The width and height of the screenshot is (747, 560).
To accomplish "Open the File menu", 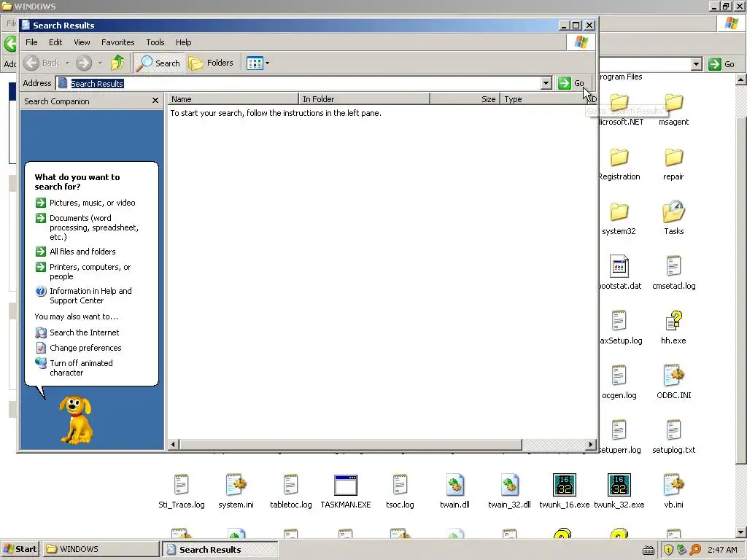I will click(31, 42).
